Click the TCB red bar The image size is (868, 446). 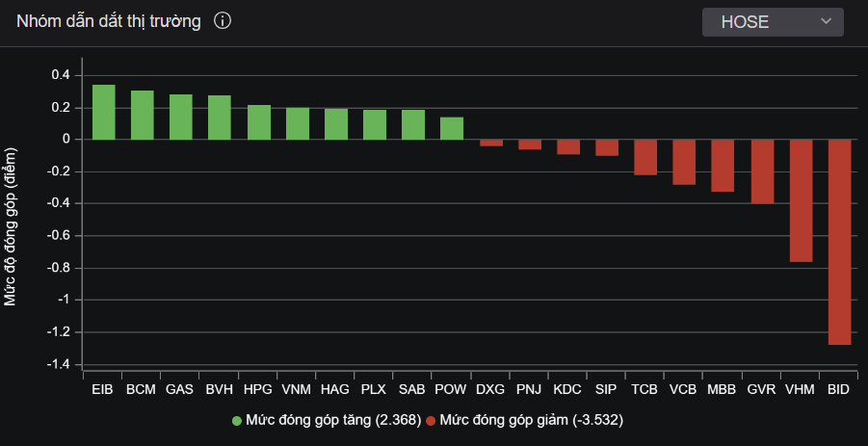645,157
